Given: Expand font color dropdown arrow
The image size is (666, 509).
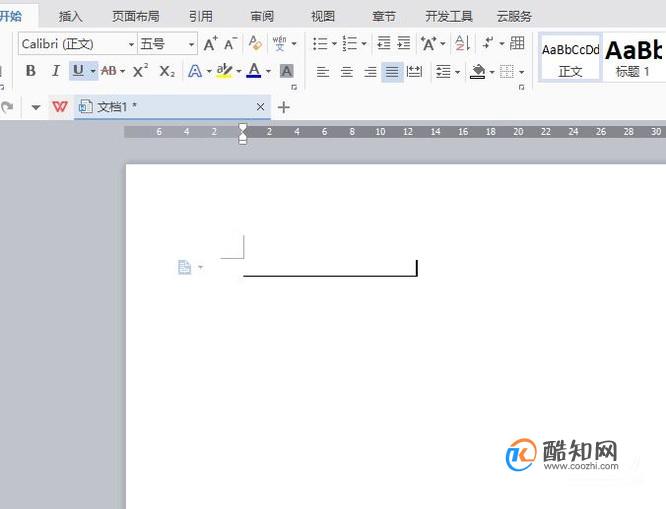Looking at the screenshot, I should point(268,71).
